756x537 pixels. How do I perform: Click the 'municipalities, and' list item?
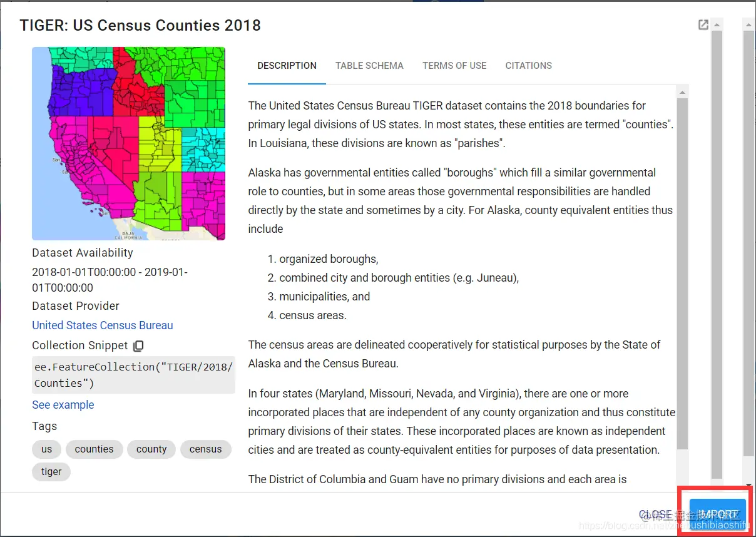325,297
